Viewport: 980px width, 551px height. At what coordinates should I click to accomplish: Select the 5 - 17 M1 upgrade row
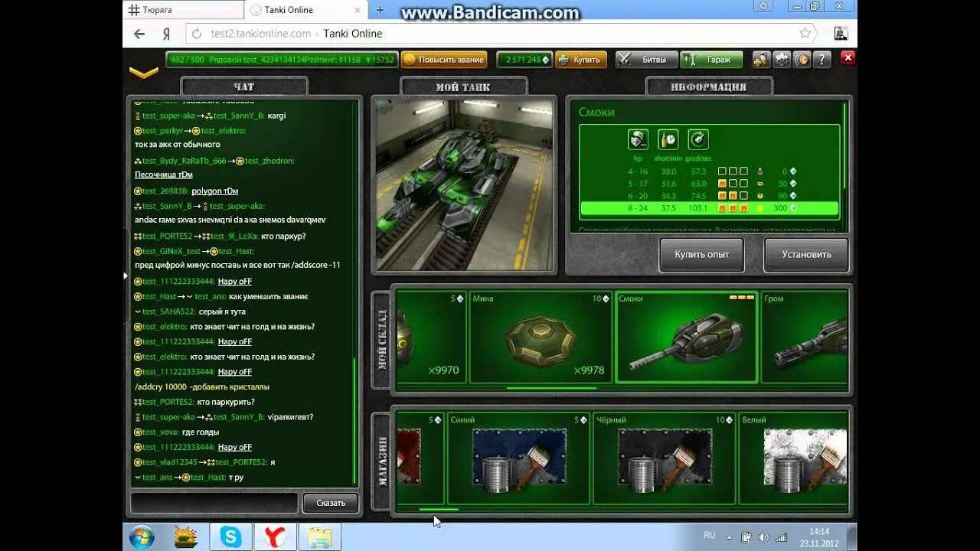pyautogui.click(x=710, y=184)
